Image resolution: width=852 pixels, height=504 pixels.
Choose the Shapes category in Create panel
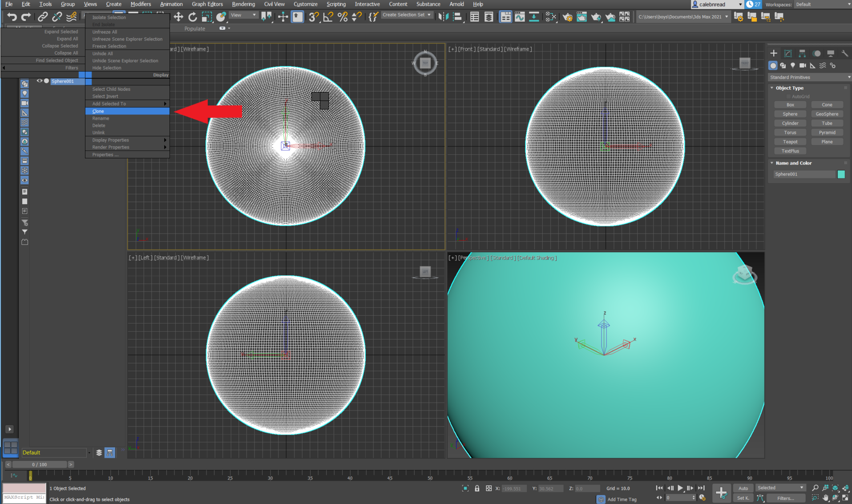(783, 65)
